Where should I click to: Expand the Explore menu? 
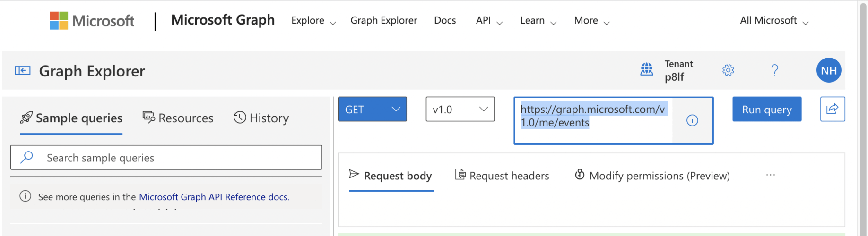(313, 21)
